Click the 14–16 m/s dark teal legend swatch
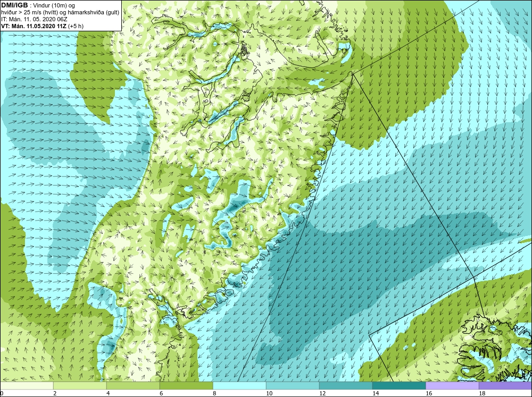This screenshot has width=532, height=397. 399,385
